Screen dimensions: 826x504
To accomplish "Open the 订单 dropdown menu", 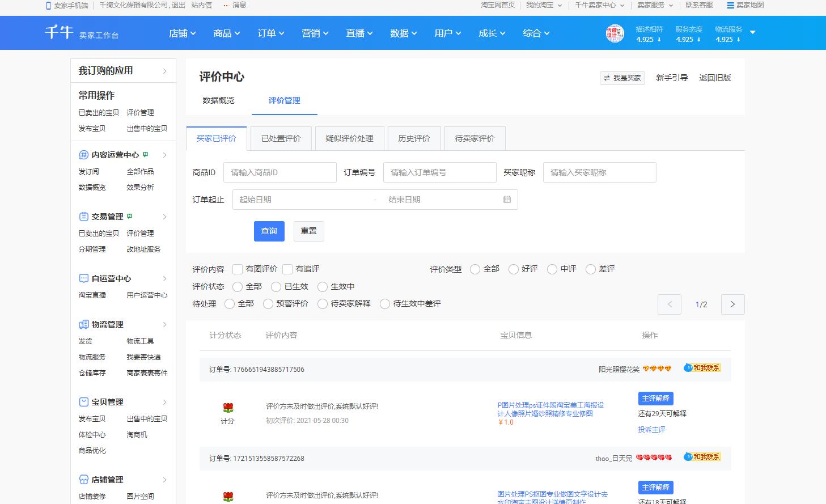I will 271,33.
